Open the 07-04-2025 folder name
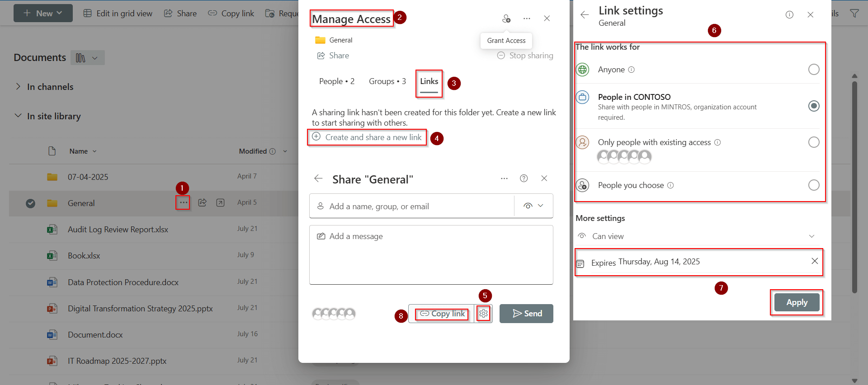This screenshot has height=385, width=868. pos(88,177)
